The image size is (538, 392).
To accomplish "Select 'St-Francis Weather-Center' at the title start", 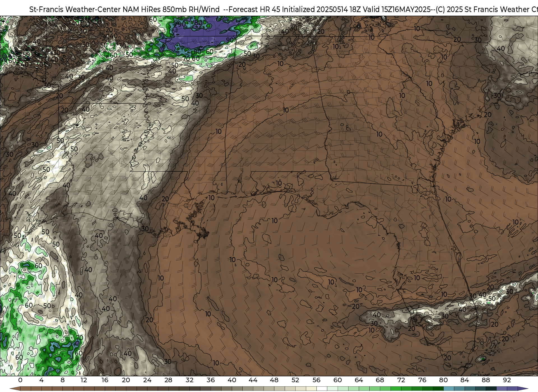I will (x=75, y=10).
